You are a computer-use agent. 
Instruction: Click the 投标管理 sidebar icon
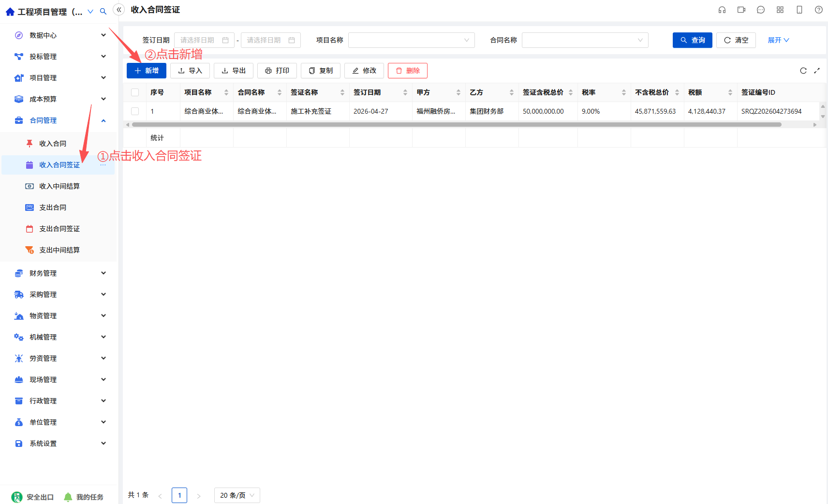tap(19, 57)
